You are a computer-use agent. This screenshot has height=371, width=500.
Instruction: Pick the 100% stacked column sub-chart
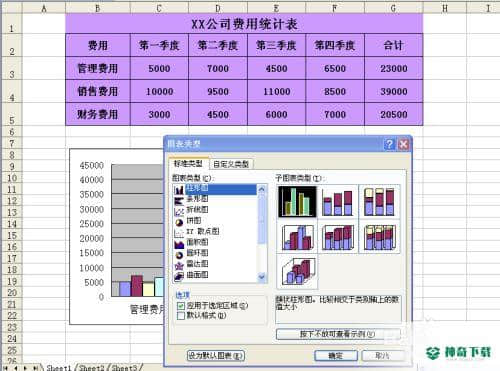(379, 201)
